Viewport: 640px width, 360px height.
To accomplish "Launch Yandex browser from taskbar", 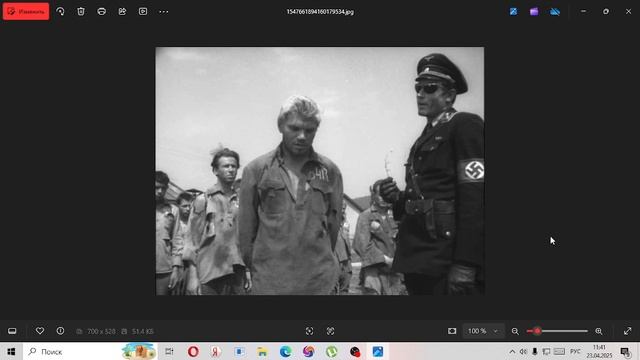I will (x=216, y=351).
